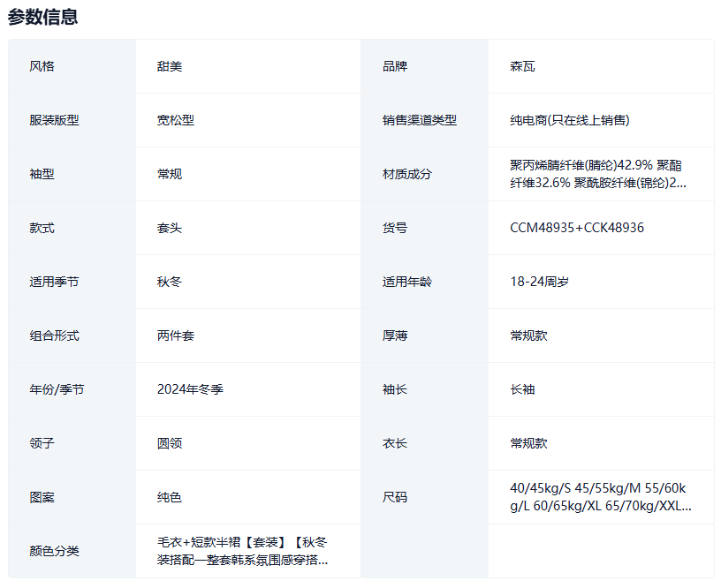Click the 圆领 collar value
Viewport: 721px width, 588px height.
pyautogui.click(x=170, y=443)
